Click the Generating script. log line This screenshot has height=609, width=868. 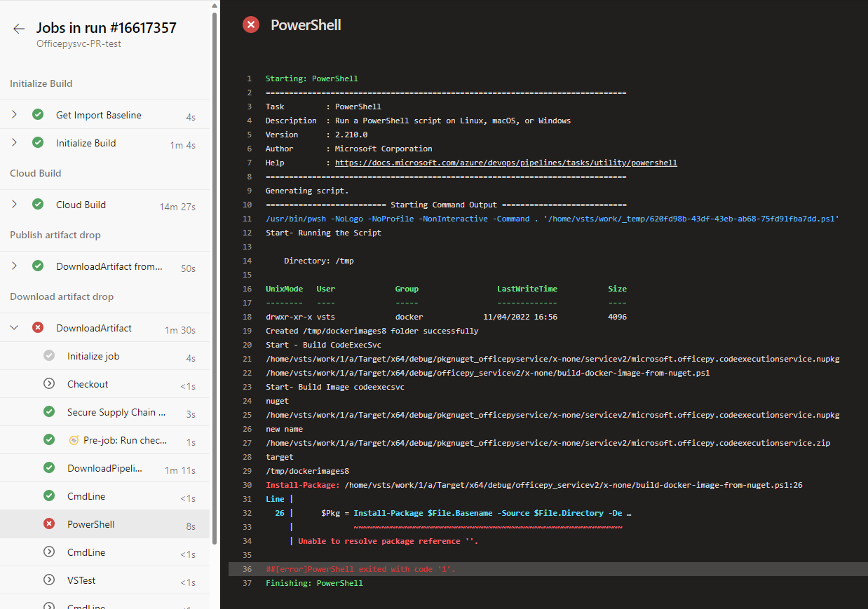click(307, 191)
